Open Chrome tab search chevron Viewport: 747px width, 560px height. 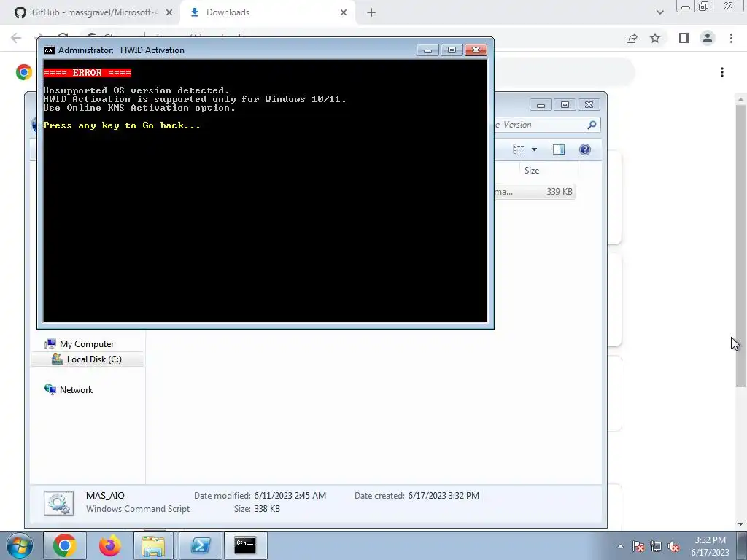(x=659, y=12)
